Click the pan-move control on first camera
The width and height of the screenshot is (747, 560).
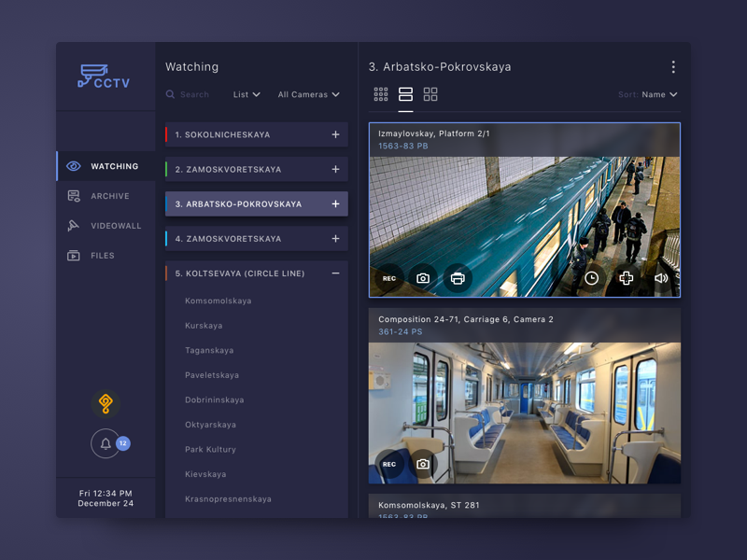click(627, 278)
